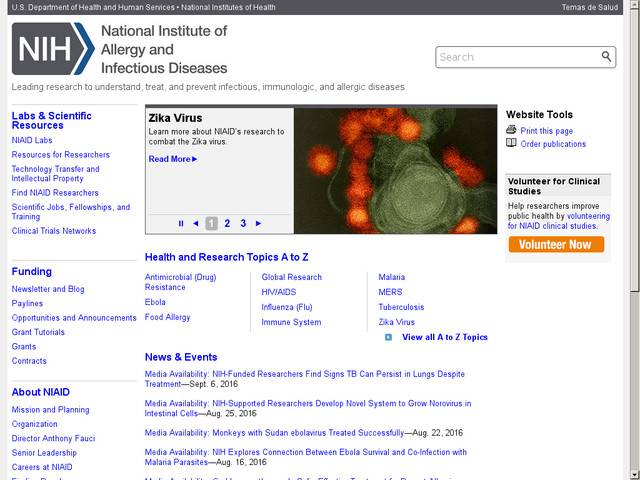Open Food Allergy topic link

pyautogui.click(x=167, y=317)
